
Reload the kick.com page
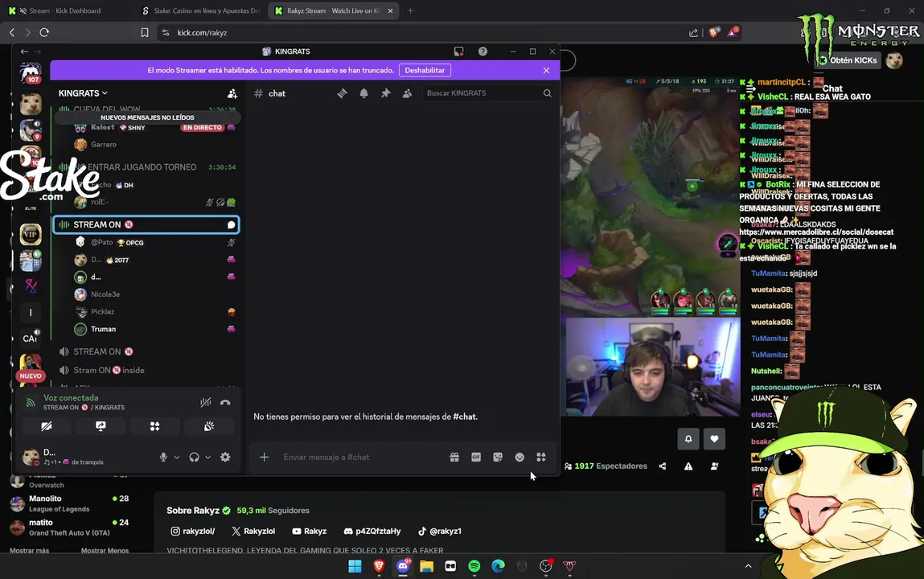point(44,32)
